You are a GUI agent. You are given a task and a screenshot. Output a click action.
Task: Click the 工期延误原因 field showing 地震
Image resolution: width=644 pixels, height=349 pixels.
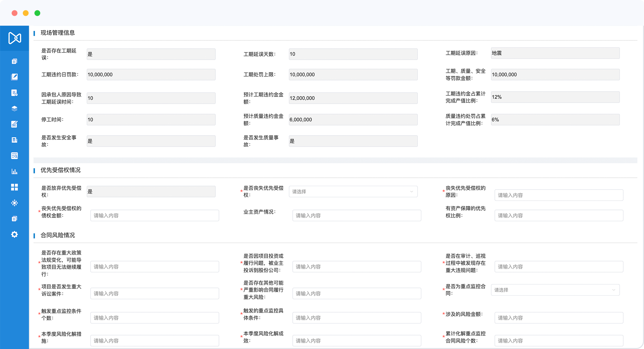[x=555, y=53]
